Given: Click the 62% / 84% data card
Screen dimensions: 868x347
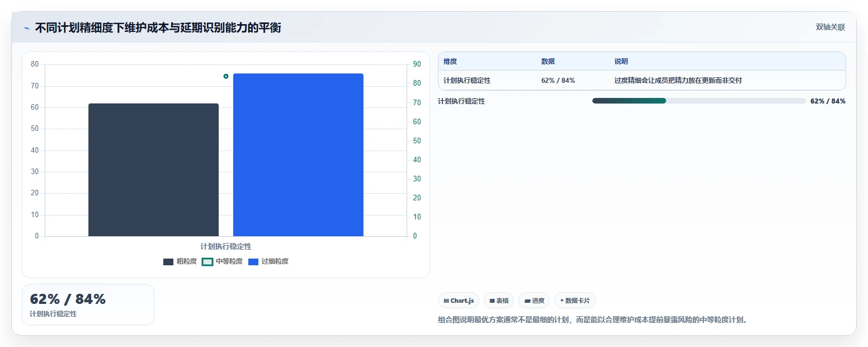Looking at the screenshot, I should 88,304.
